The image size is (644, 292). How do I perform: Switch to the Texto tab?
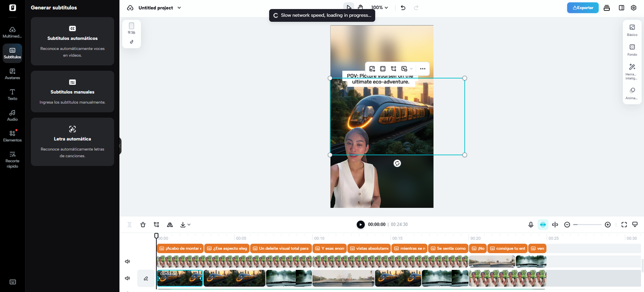12,95
